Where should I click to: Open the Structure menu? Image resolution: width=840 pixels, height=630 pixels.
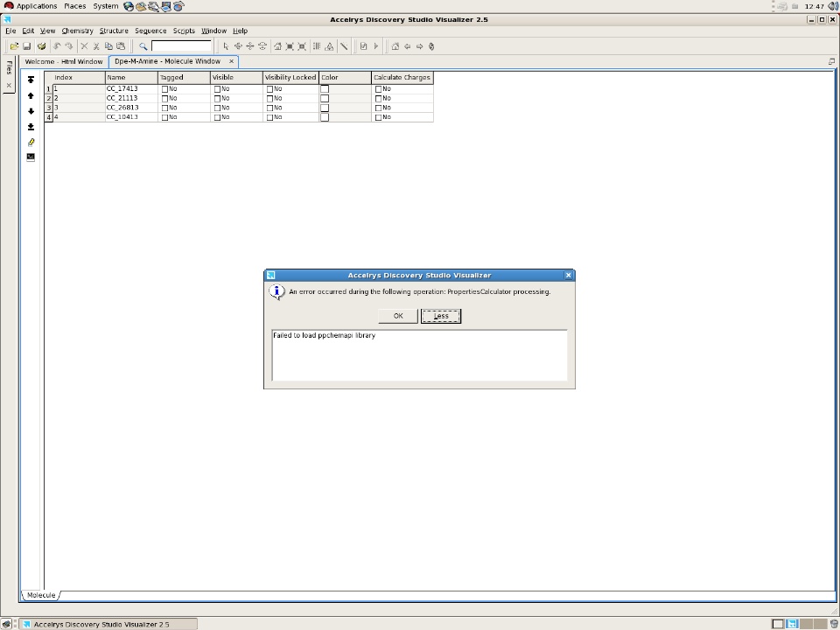coord(114,31)
